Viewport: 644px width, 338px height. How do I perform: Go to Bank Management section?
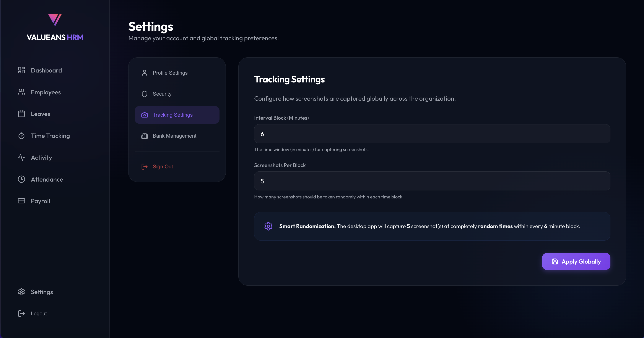(174, 136)
